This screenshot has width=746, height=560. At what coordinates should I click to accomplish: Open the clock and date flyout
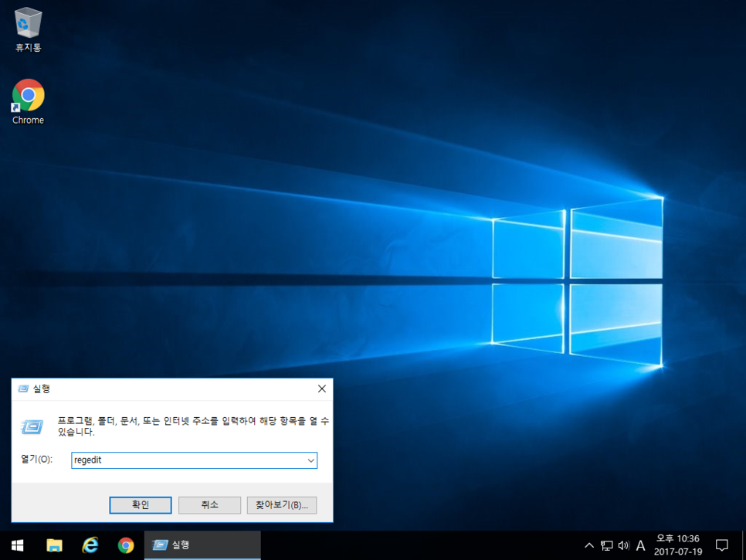click(678, 545)
